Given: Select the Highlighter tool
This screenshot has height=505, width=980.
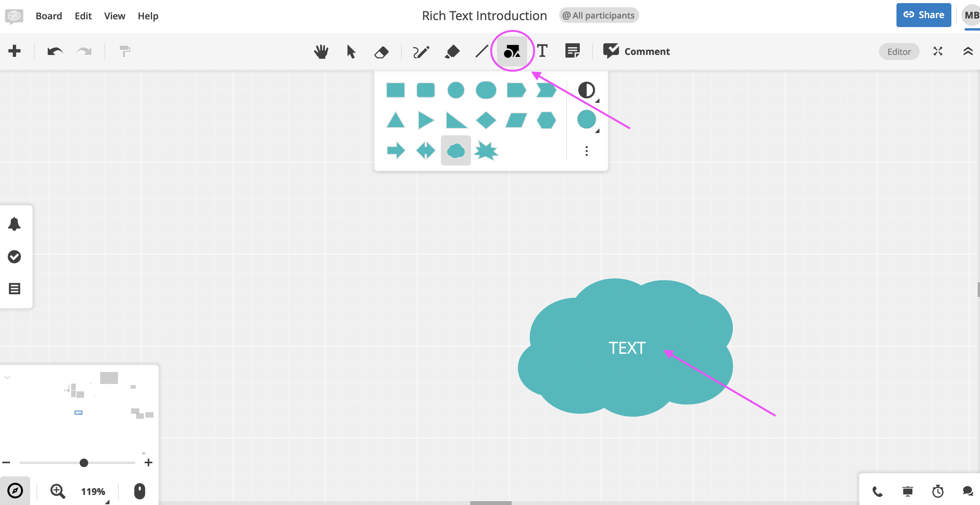Looking at the screenshot, I should 452,51.
